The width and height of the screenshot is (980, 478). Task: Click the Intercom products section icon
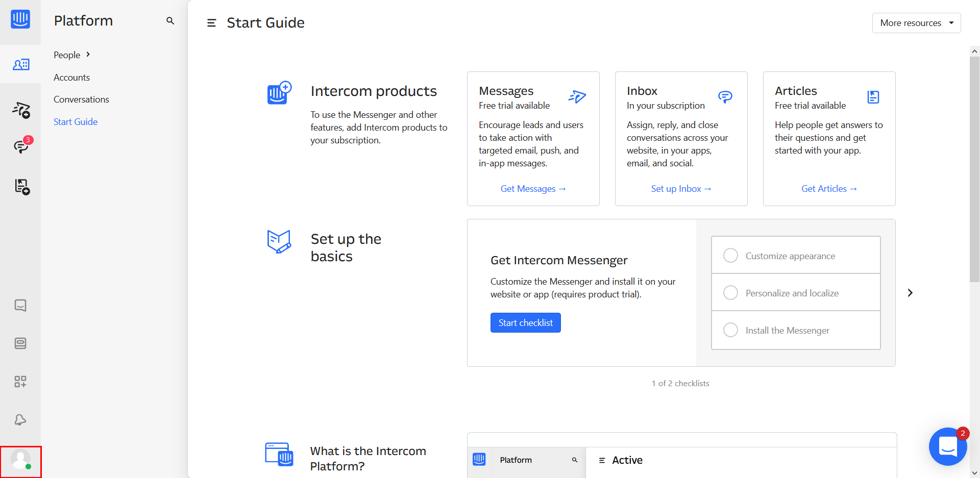coord(279,92)
